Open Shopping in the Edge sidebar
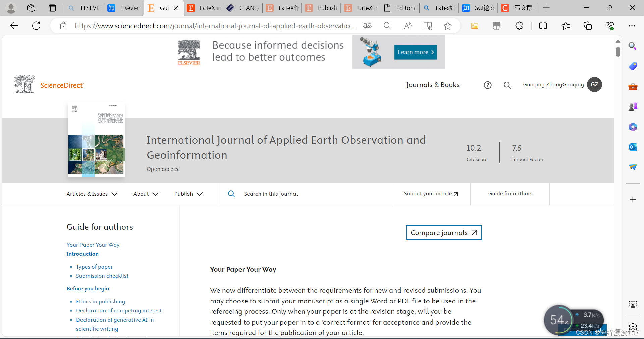644x339 pixels. coord(633,66)
